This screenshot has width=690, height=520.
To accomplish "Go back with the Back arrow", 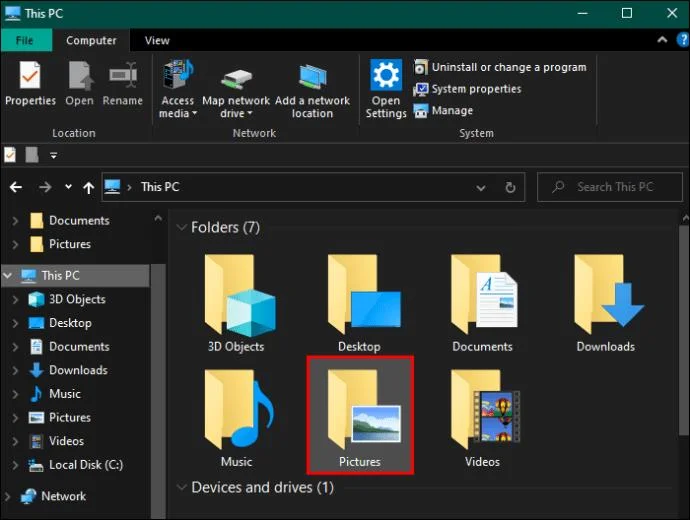I will click(x=16, y=187).
